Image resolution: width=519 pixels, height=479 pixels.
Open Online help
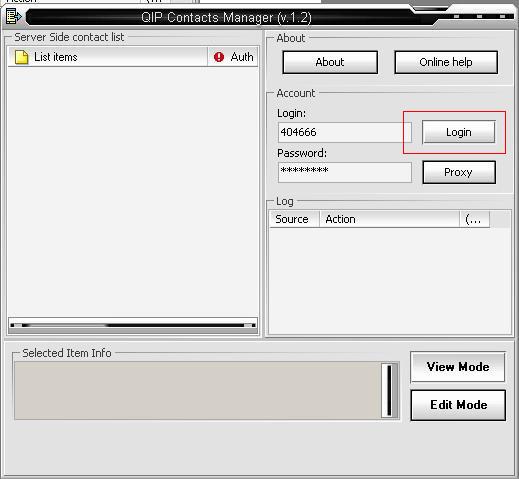point(446,62)
